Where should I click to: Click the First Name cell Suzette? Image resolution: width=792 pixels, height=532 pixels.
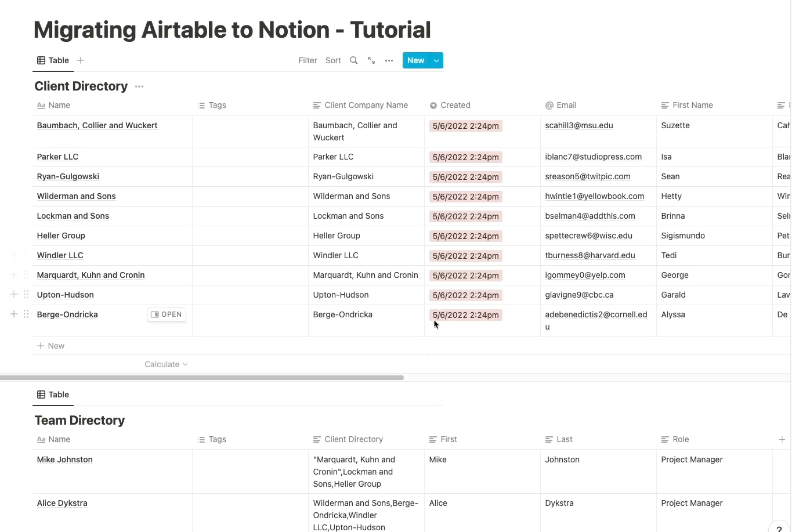point(715,131)
